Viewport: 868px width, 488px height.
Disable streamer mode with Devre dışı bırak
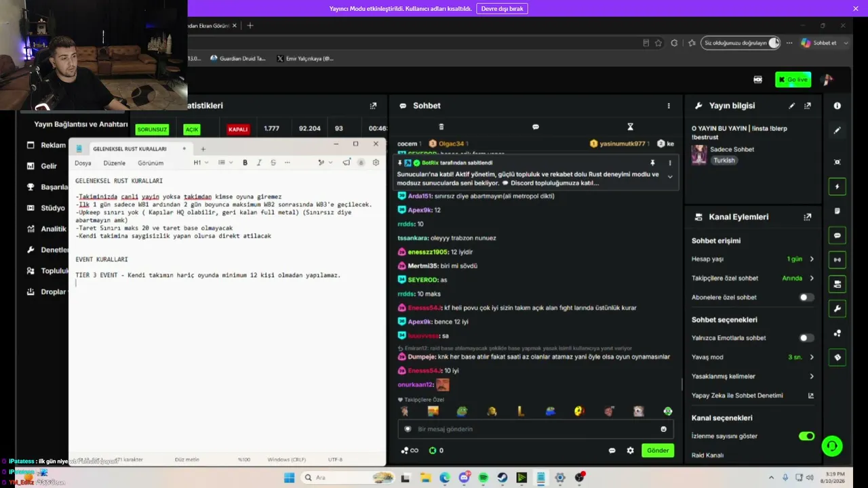coord(502,9)
